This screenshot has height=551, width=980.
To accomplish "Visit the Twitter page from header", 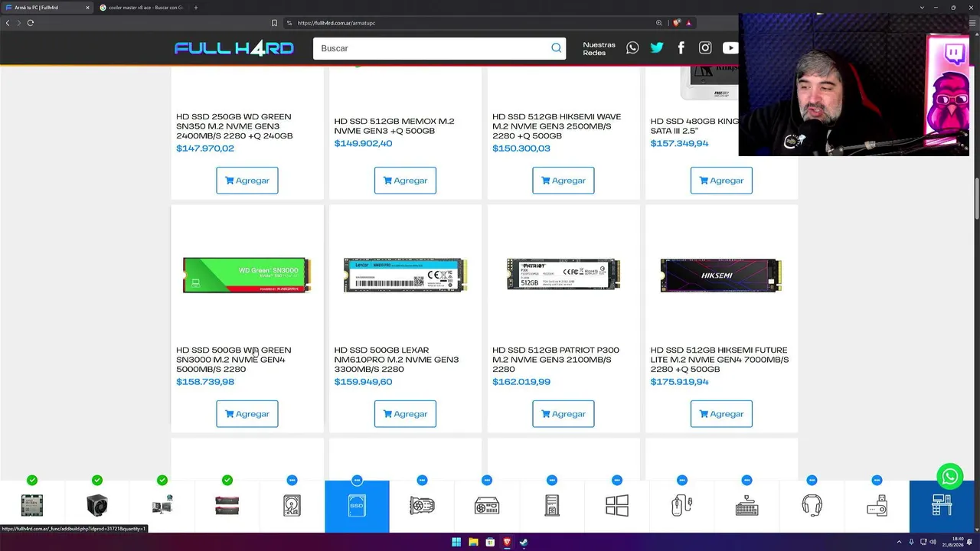I will (x=657, y=47).
